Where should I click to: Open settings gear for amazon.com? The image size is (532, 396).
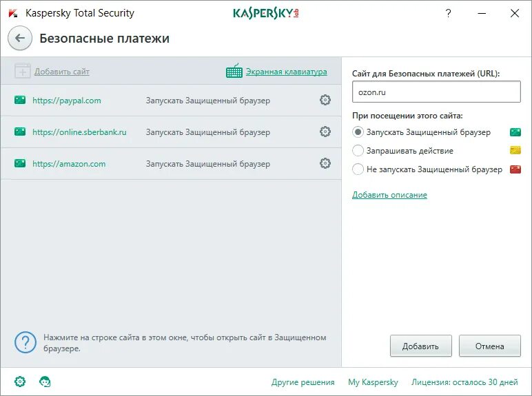(x=325, y=163)
